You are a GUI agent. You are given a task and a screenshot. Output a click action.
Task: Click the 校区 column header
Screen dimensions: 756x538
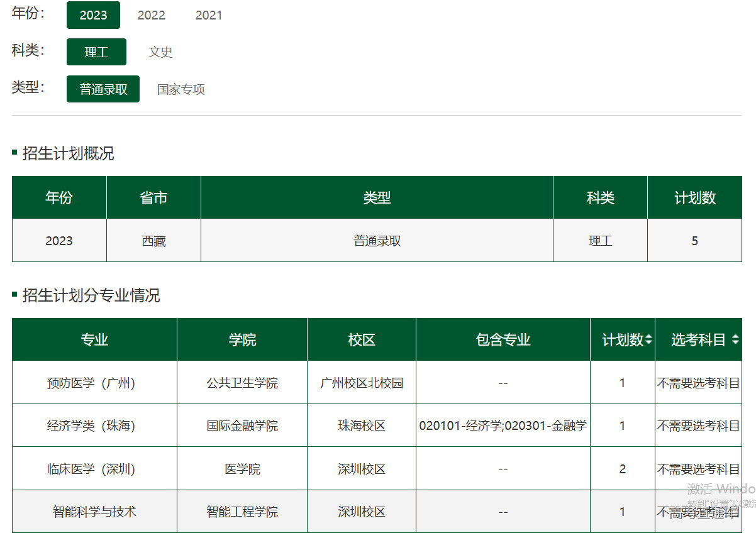[x=361, y=340]
